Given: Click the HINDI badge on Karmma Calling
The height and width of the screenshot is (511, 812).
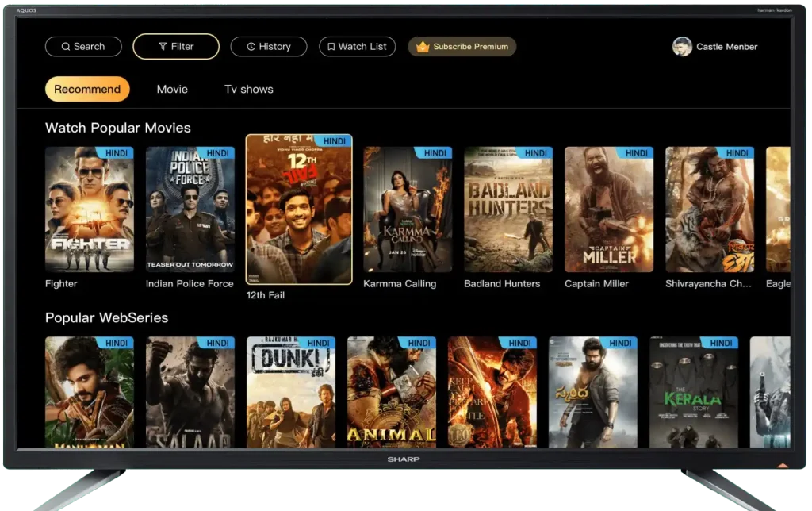Looking at the screenshot, I should tap(435, 153).
